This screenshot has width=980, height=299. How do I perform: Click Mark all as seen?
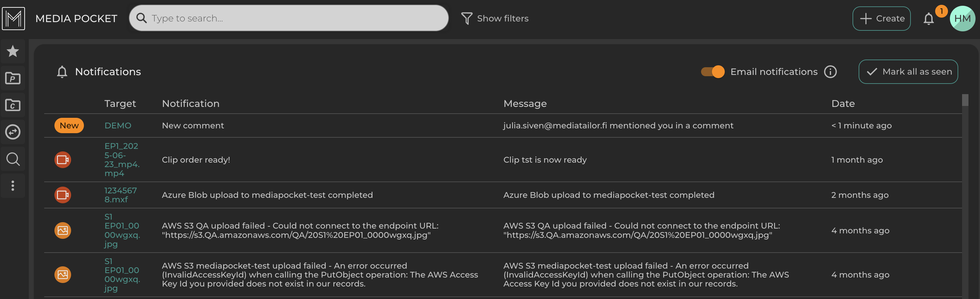point(908,72)
